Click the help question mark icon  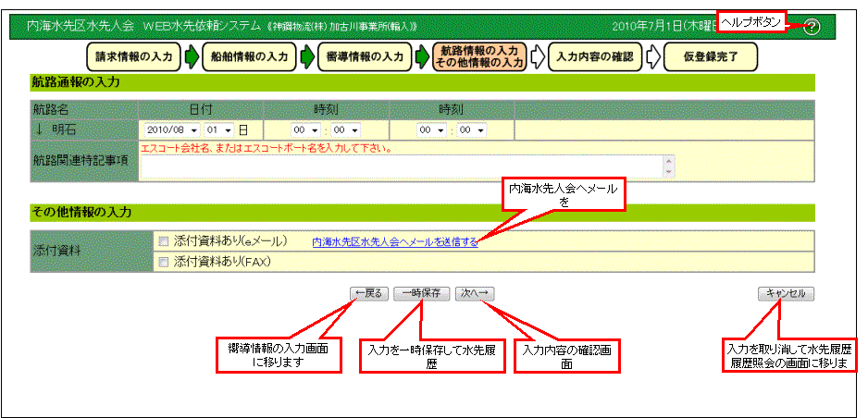pyautogui.click(x=812, y=26)
